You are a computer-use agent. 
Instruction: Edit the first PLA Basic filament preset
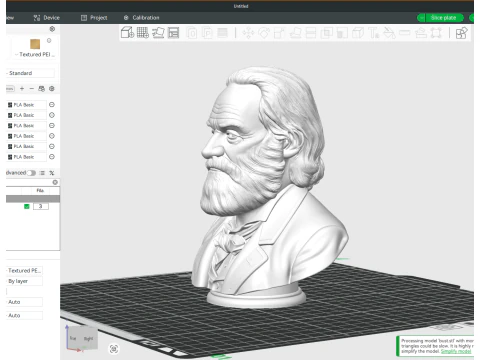pyautogui.click(x=52, y=105)
